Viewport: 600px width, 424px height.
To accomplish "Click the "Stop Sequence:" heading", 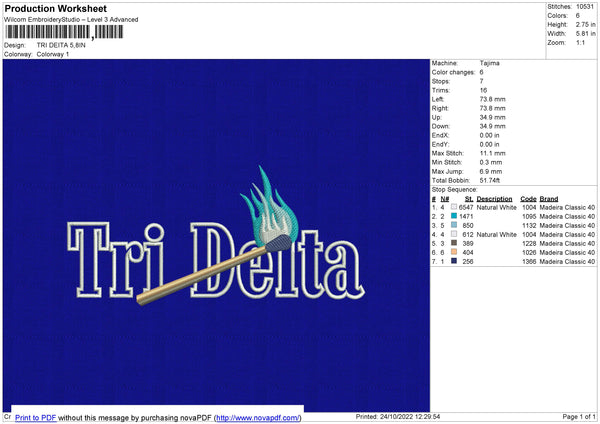I will tap(455, 190).
